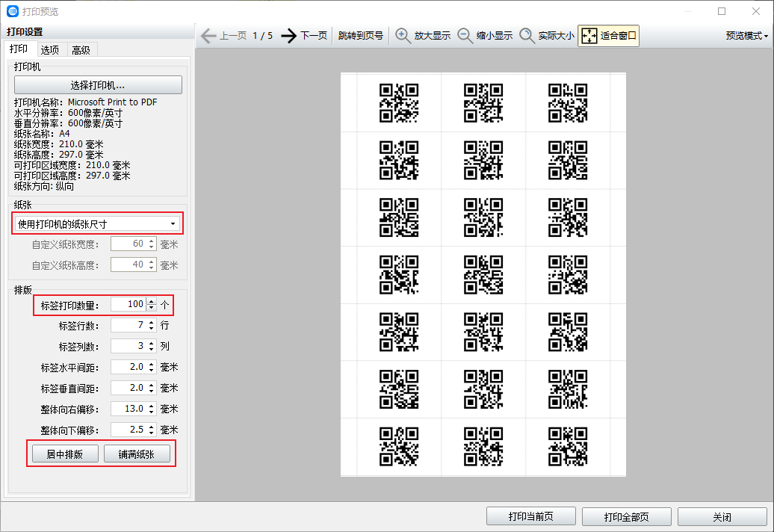Viewport: 774px width, 532px height.
Task: Open the 预览模式 dropdown menu
Action: click(x=746, y=36)
